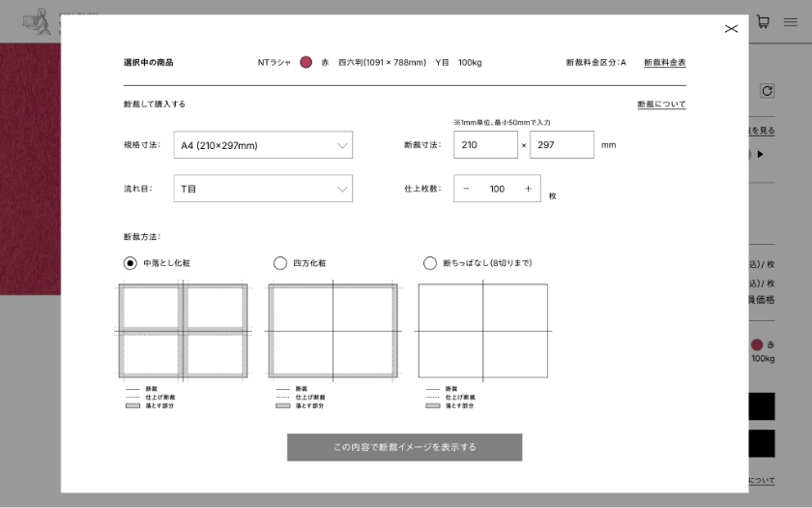Open the shopping cart icon
This screenshot has width=812, height=508.
(763, 21)
